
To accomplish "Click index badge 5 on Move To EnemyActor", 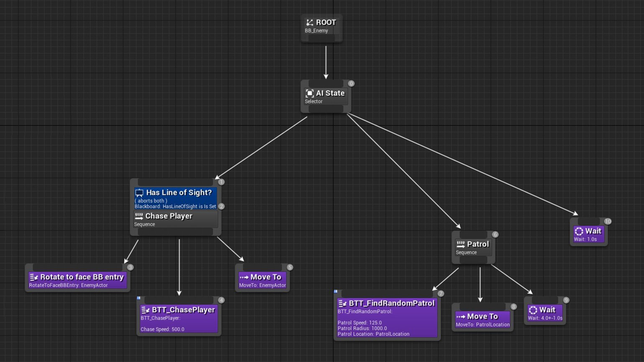I will coord(290,268).
